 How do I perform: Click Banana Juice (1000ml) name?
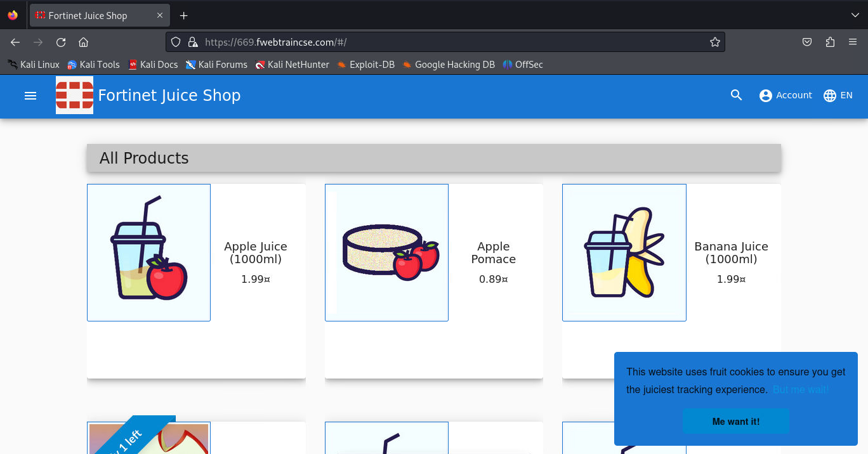tap(732, 252)
